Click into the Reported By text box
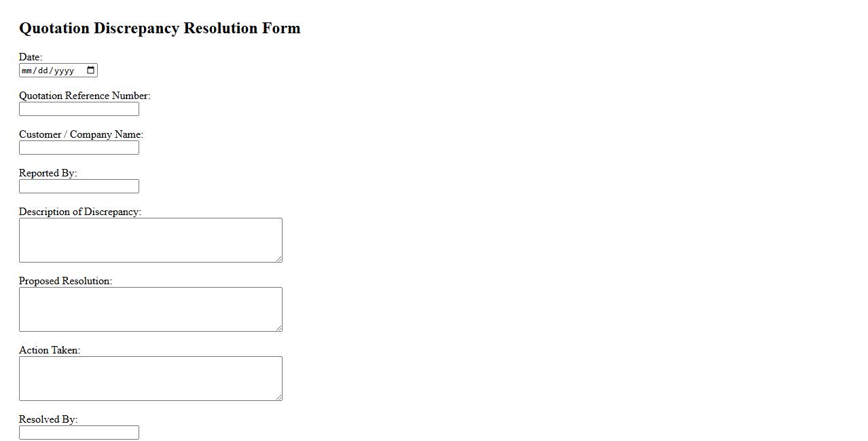 79,187
